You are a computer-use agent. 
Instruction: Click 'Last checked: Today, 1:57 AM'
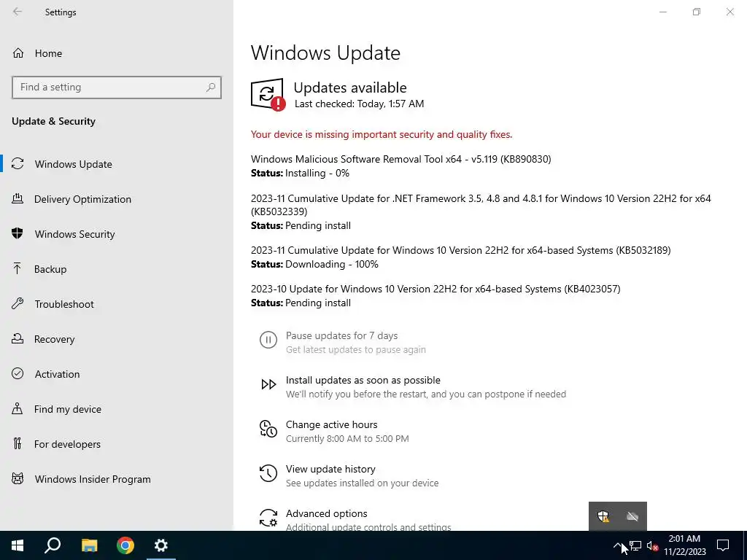pos(359,104)
